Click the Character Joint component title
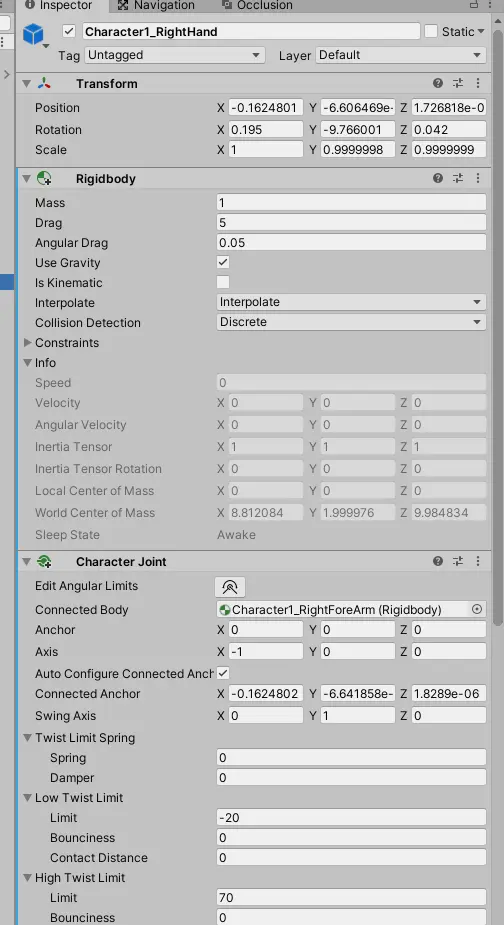The height and width of the screenshot is (925, 504). 121,562
